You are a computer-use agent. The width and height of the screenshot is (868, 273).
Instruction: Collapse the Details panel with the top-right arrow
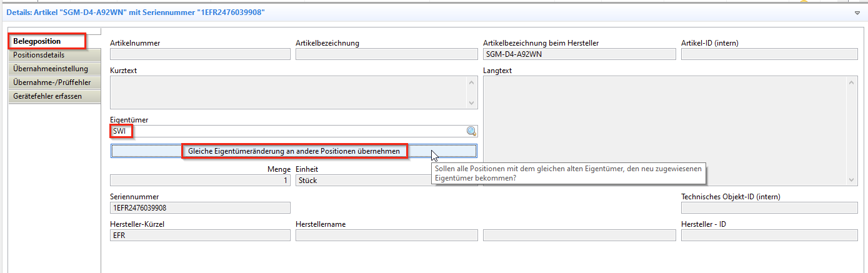tap(857, 12)
